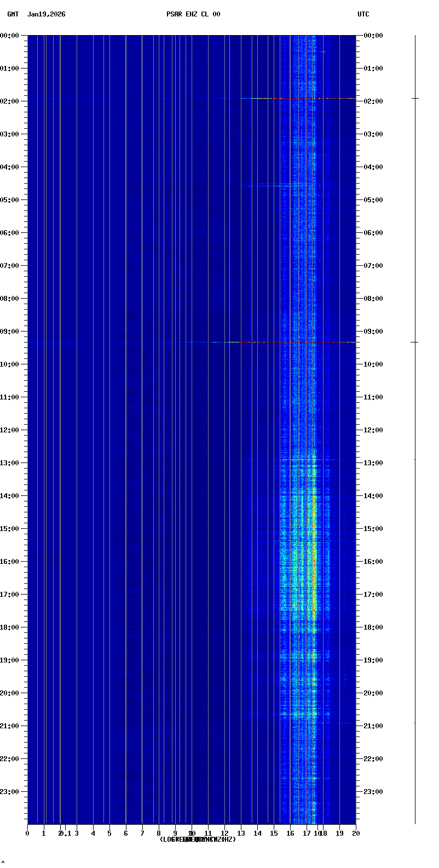
Task: Click the 05:00 label on the right time axis
Action: pos(373,200)
